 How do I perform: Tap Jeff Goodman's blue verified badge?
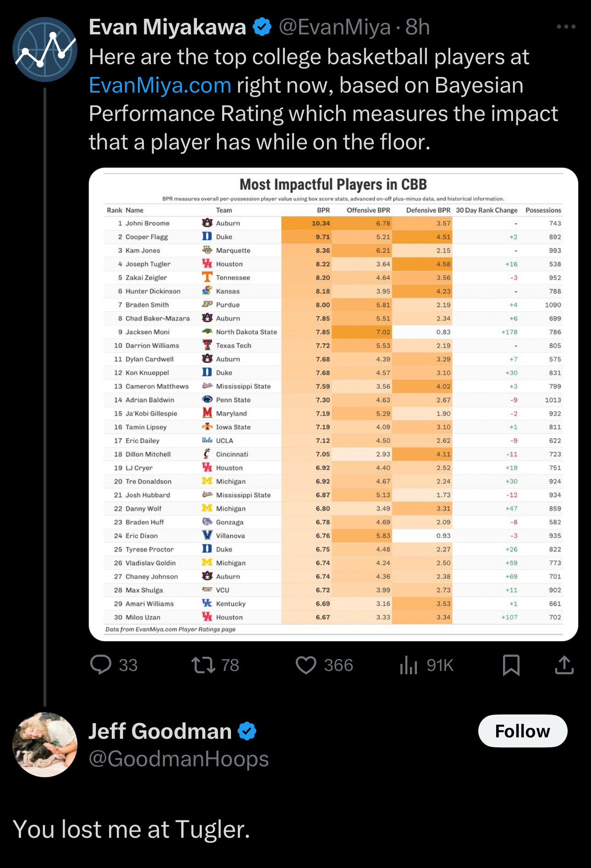click(247, 731)
